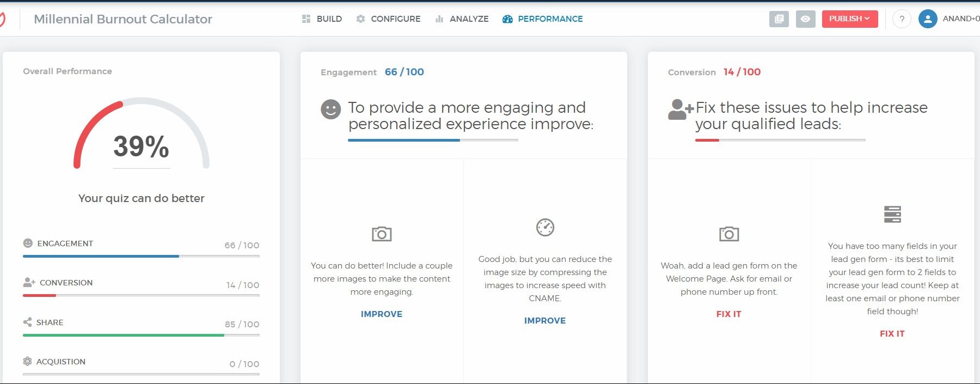
Task: Click the Acquisition gear icon
Action: coord(28,362)
